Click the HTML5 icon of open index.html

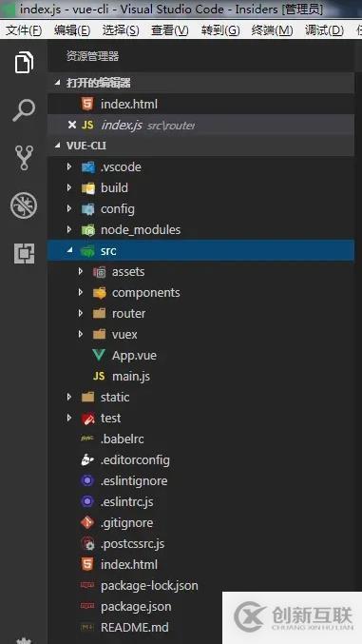tap(87, 104)
